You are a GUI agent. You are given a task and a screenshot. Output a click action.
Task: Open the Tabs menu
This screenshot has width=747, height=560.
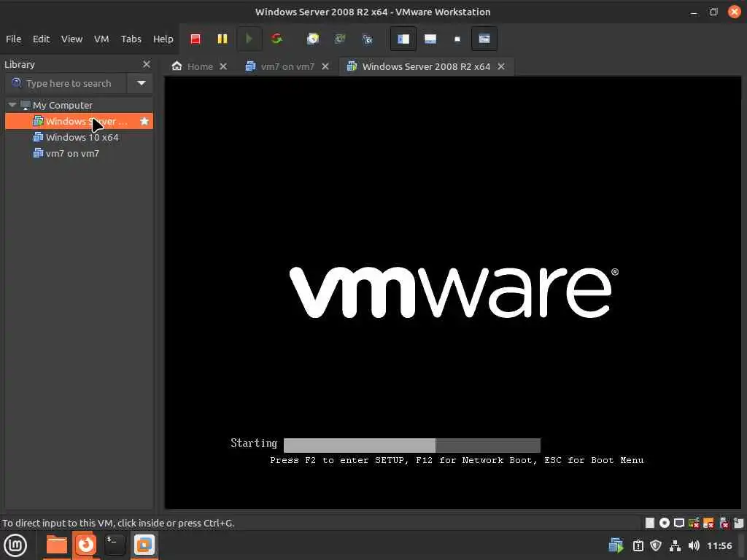click(x=131, y=39)
